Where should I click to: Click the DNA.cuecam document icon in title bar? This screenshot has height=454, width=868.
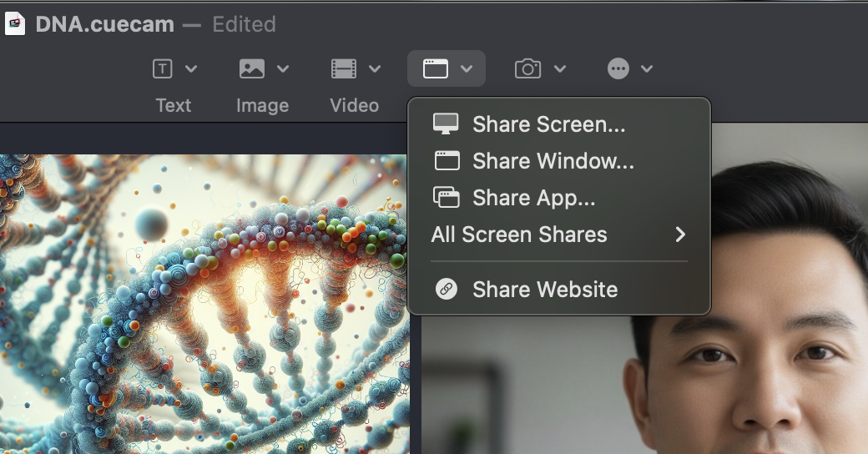[x=15, y=23]
